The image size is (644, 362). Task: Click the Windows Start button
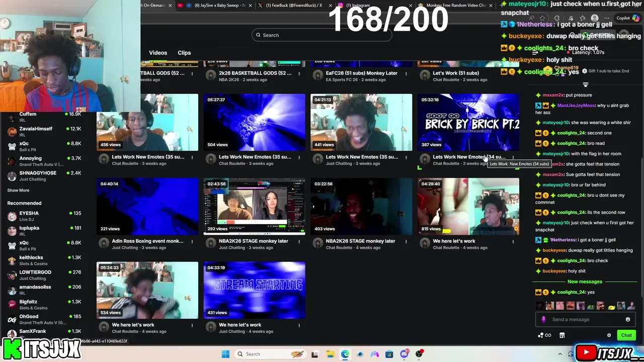226,354
